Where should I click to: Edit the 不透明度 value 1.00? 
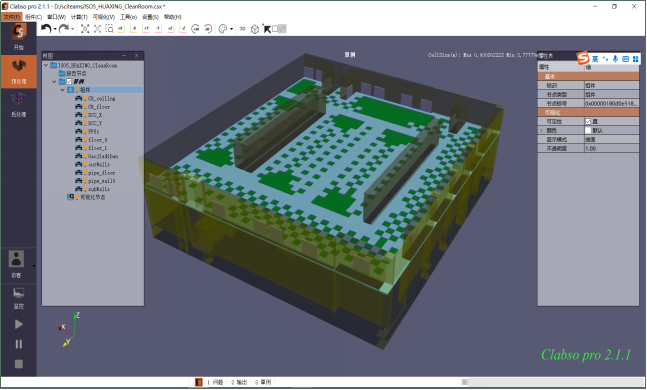coord(612,149)
